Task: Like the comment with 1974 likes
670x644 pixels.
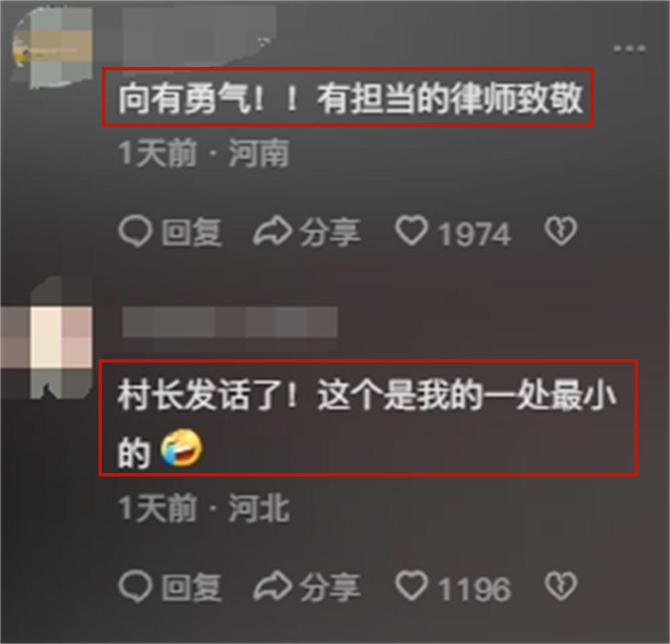Action: 411,231
